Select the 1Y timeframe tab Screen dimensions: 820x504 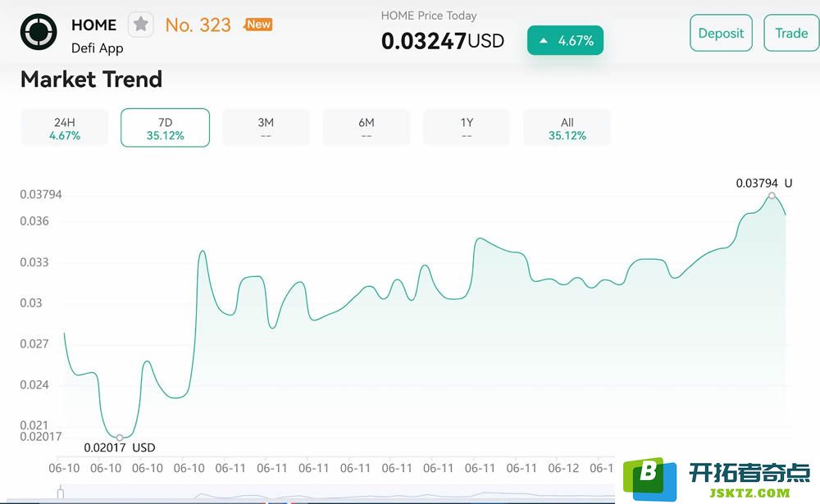pyautogui.click(x=467, y=128)
